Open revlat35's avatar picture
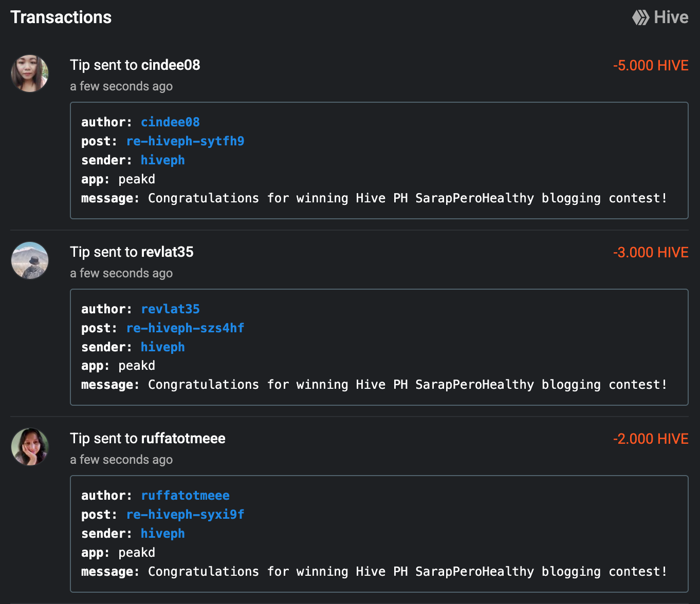Viewport: 700px width, 604px height. click(x=30, y=260)
